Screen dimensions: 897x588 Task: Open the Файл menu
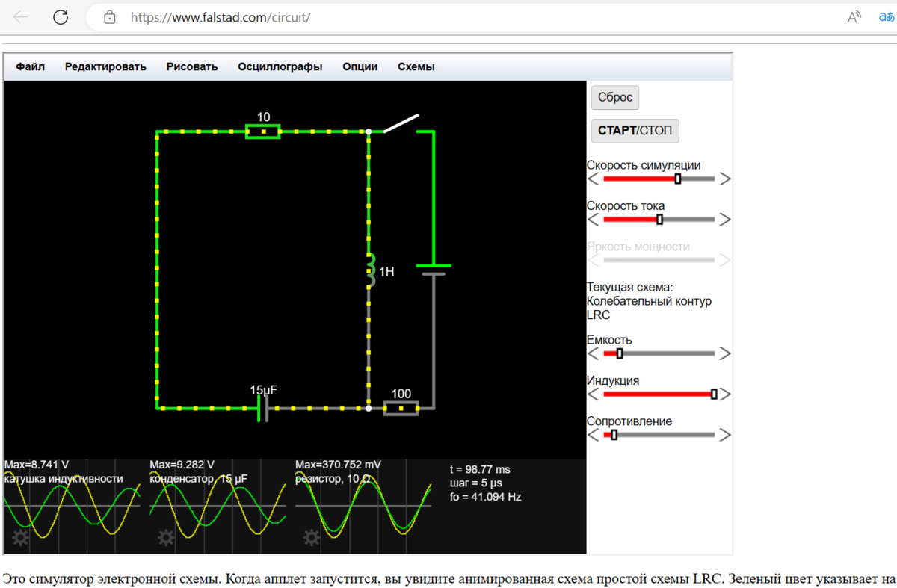[x=31, y=66]
